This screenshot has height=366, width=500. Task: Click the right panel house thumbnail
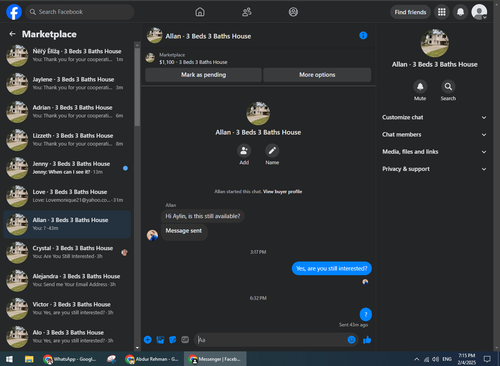(434, 43)
